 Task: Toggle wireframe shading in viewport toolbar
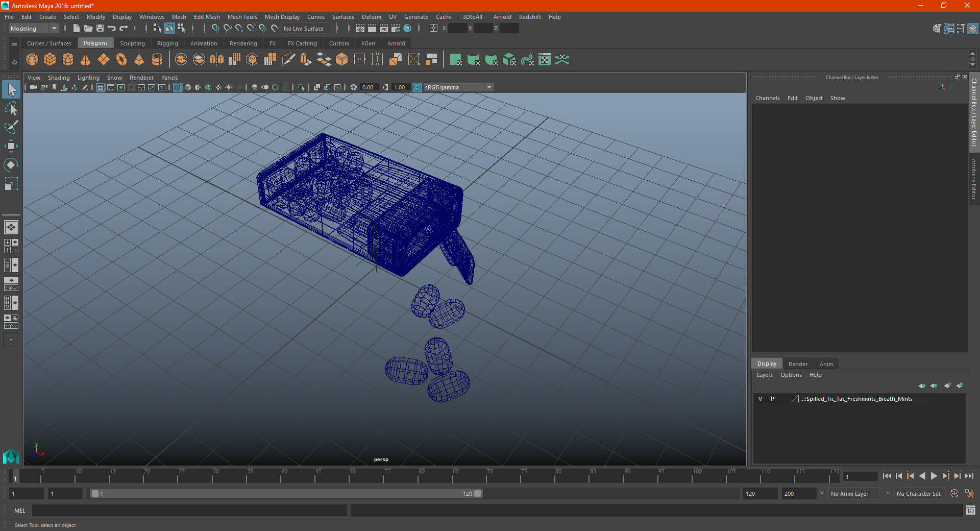pos(178,87)
